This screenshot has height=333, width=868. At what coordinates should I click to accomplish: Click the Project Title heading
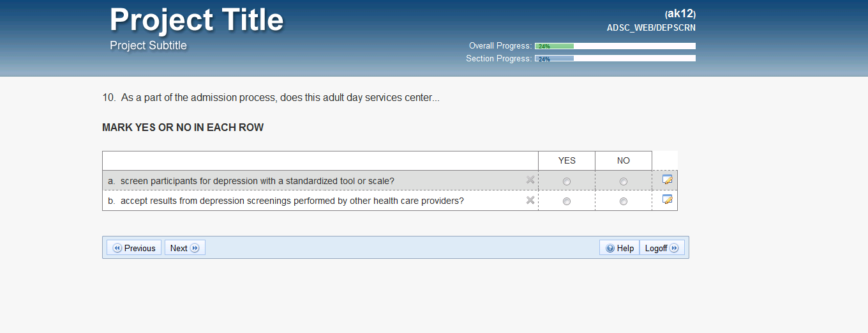point(197,20)
